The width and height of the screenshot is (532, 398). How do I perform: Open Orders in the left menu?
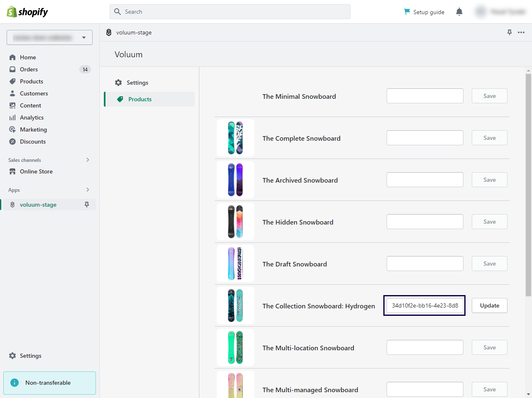pos(29,69)
